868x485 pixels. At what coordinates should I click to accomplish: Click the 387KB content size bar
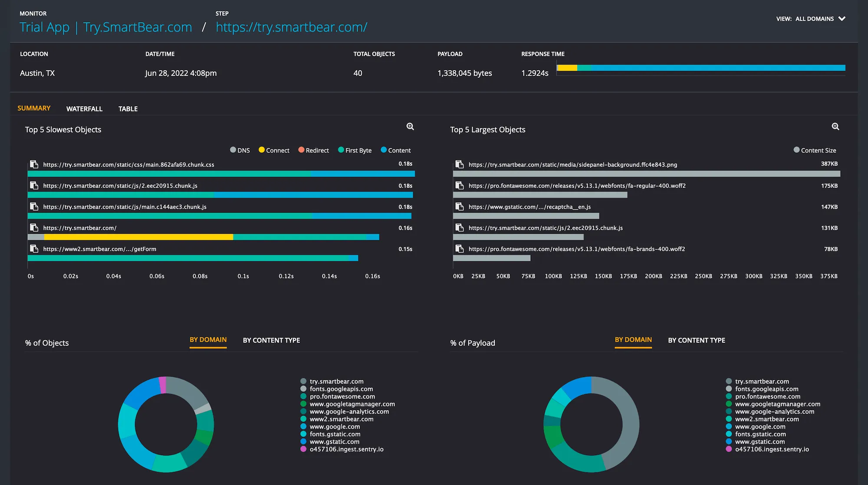647,174
